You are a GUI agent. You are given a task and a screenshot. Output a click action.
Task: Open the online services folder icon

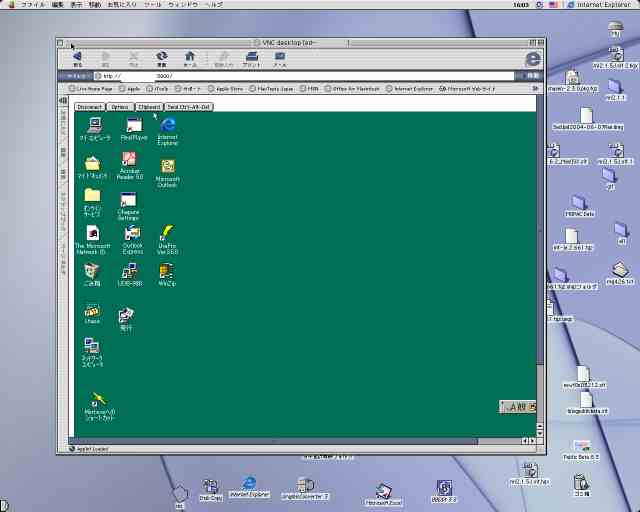click(93, 195)
